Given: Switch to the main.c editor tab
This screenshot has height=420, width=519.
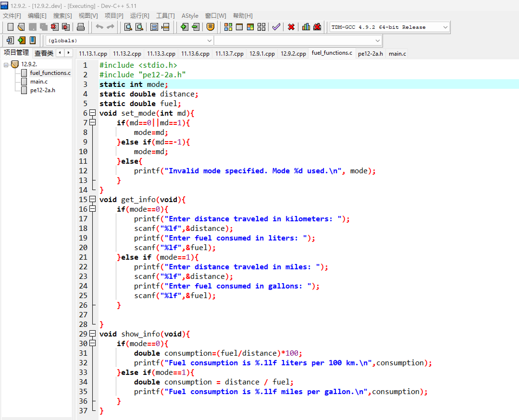Looking at the screenshot, I should [x=397, y=54].
